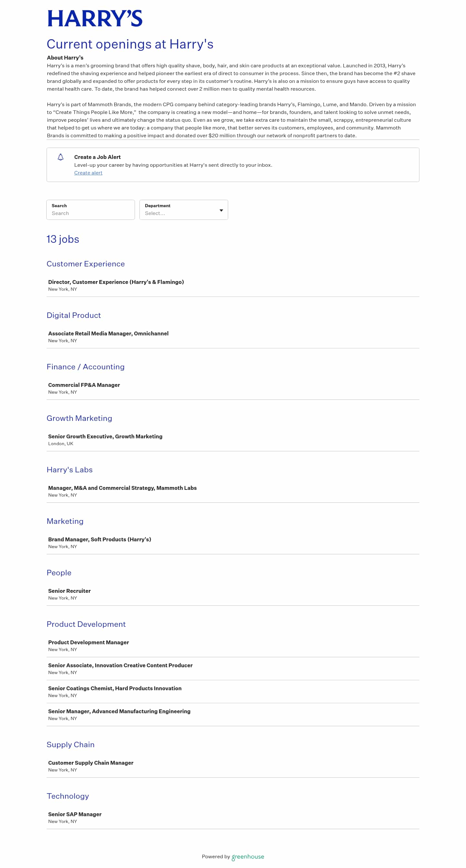Open the Senior Recruiter job posting
Viewport: 466px width, 868px height.
(69, 591)
